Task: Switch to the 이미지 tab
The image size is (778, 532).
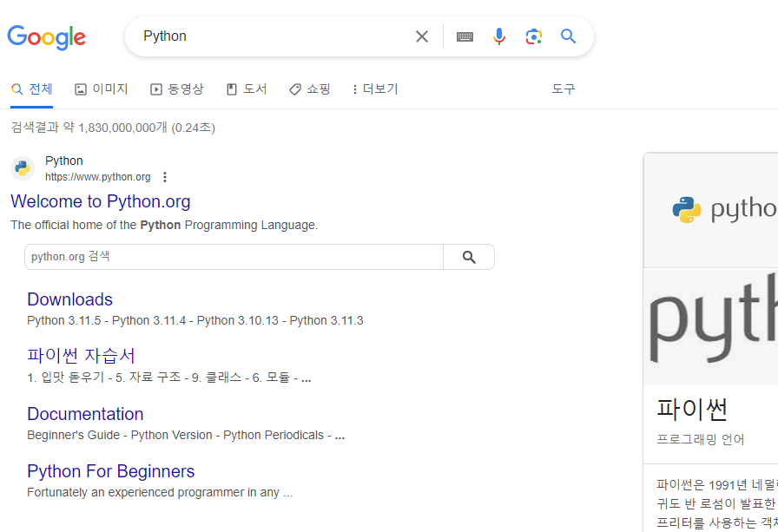Action: [102, 89]
